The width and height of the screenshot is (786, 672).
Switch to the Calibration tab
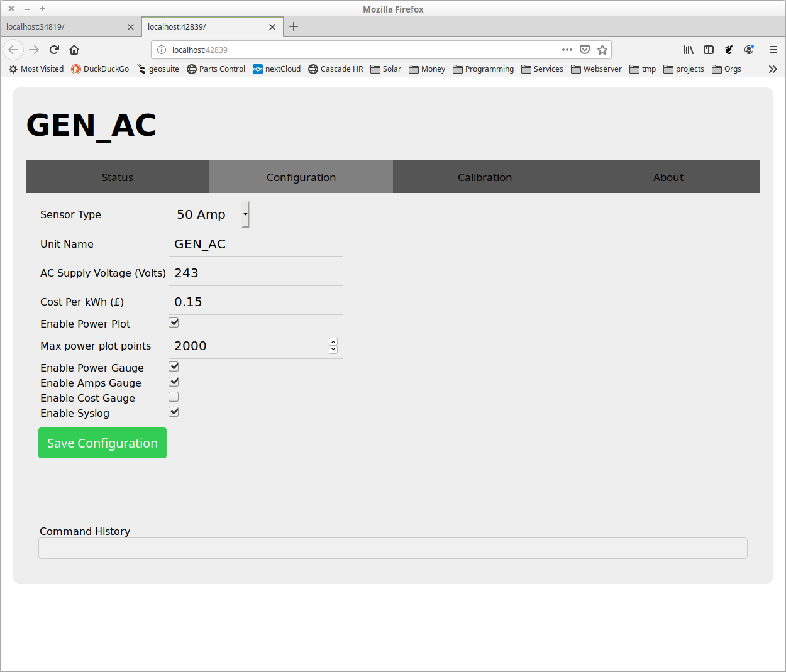point(484,177)
